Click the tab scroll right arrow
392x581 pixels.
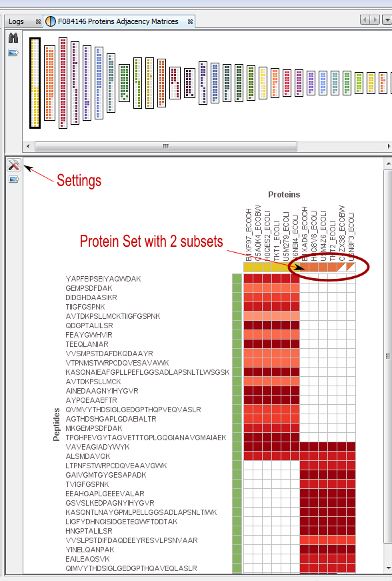[375, 19]
